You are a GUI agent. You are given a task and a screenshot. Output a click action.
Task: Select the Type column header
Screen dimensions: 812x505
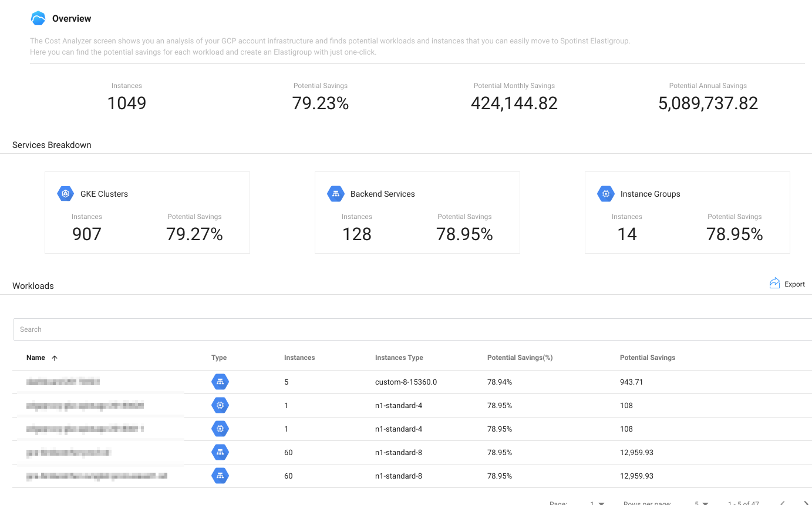pos(219,358)
